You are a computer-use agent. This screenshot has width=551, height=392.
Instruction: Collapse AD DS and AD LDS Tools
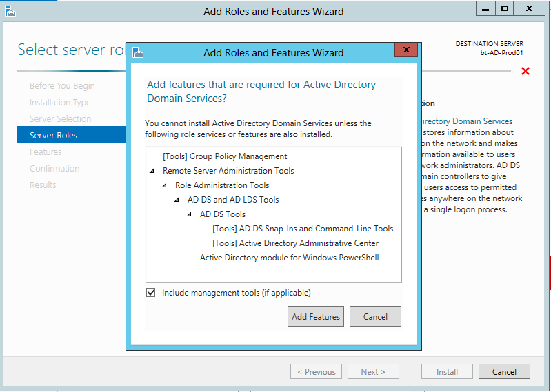click(177, 200)
